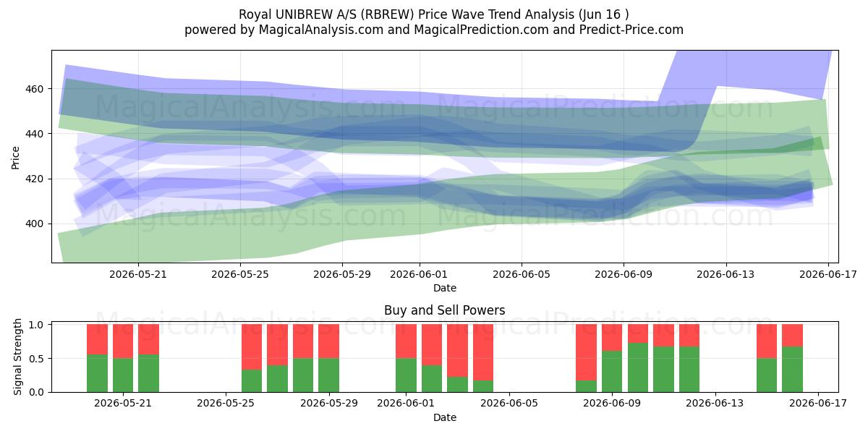Image resolution: width=868 pixels, height=434 pixels.
Task: Click green buy segment of the May 29 bar
Action: tap(329, 375)
